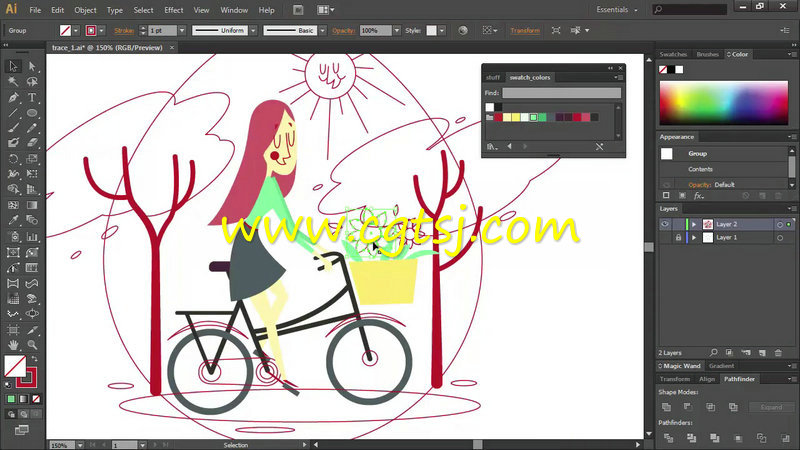Open Uniform width profile dropdown
The image size is (800, 450).
click(253, 31)
